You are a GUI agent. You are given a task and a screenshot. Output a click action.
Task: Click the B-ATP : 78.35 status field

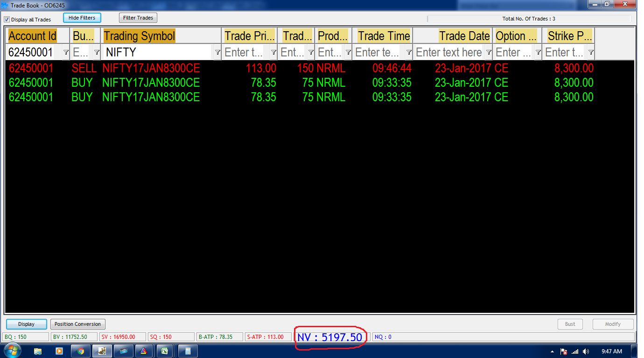(220, 337)
